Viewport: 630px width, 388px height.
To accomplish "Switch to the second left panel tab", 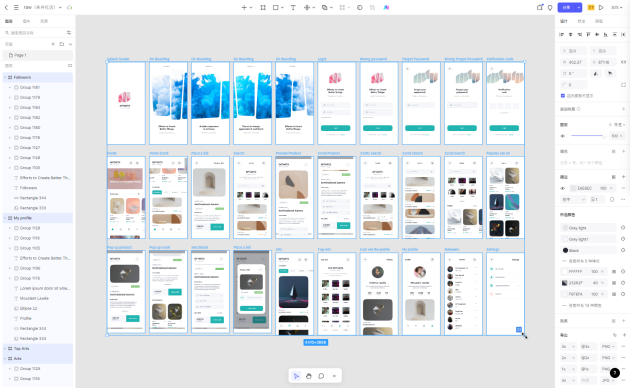I will [x=26, y=21].
